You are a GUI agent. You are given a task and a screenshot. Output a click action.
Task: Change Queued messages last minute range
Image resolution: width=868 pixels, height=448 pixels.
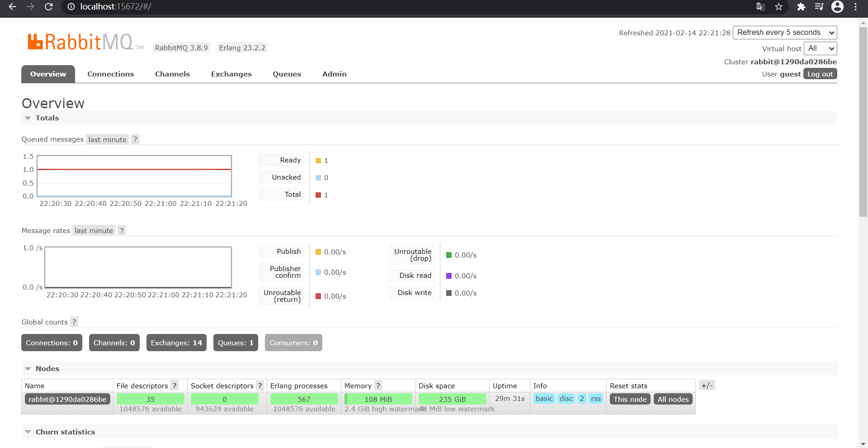[107, 139]
